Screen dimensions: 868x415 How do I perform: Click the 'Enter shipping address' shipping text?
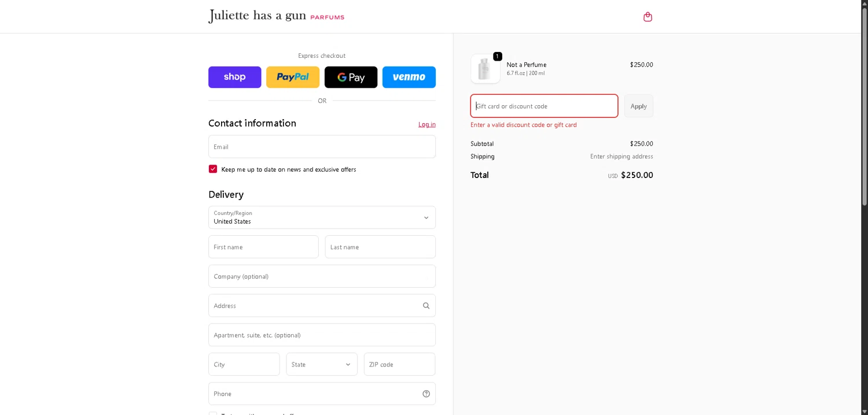coord(621,157)
